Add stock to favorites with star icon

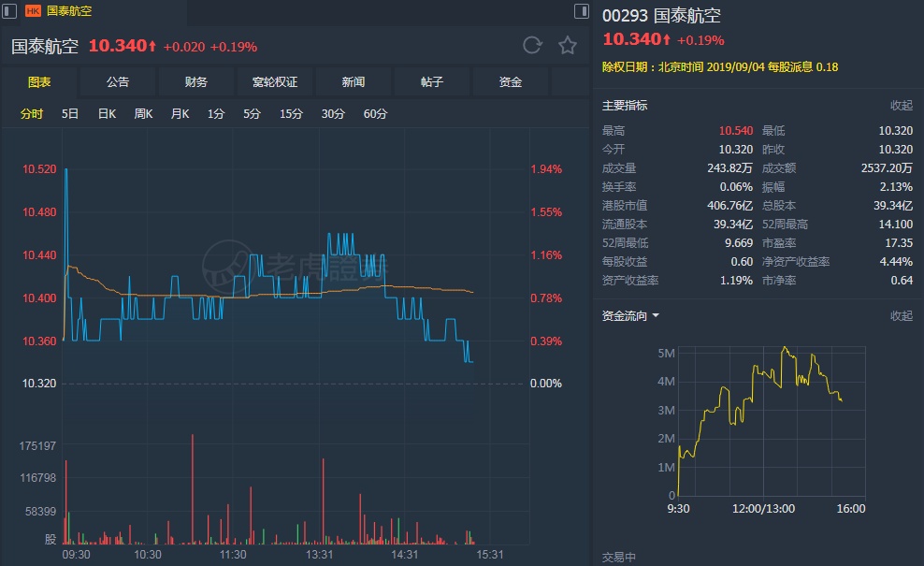tap(568, 46)
